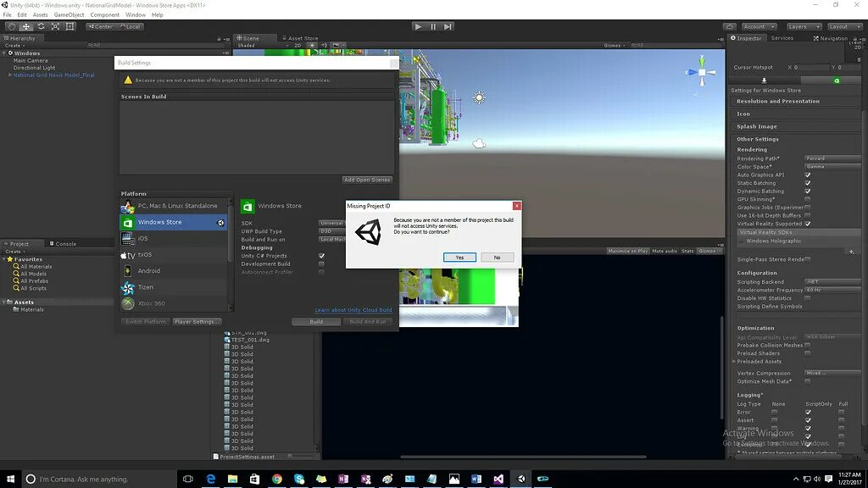Viewport: 868px width, 488px height.
Task: Open the Component menu
Action: (x=104, y=15)
